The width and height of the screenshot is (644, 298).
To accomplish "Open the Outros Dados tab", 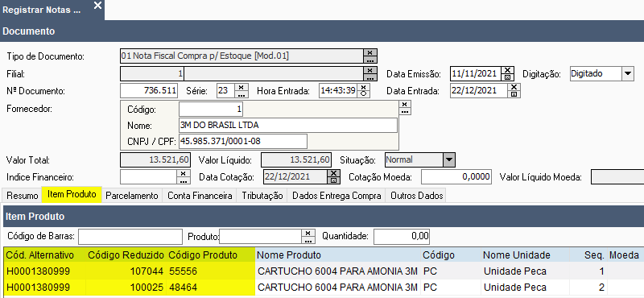I will [x=417, y=196].
